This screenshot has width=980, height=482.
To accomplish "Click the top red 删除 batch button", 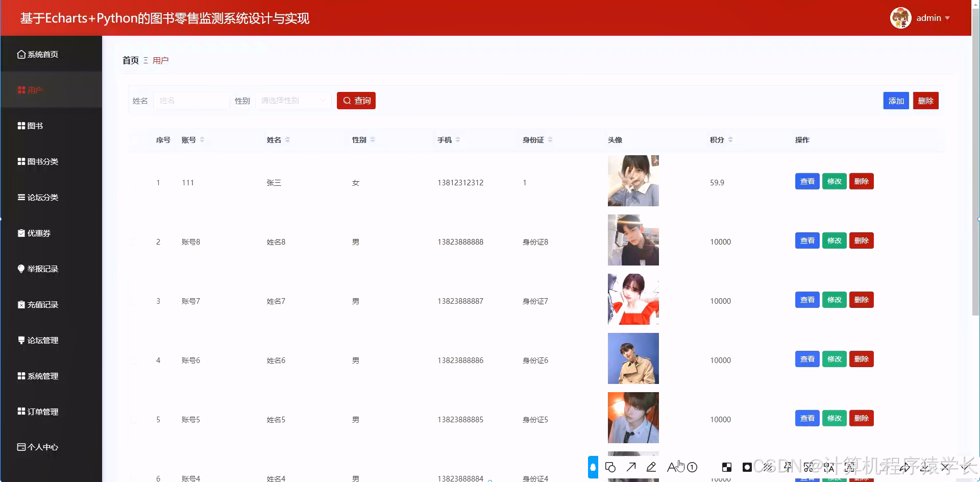I will pos(925,101).
